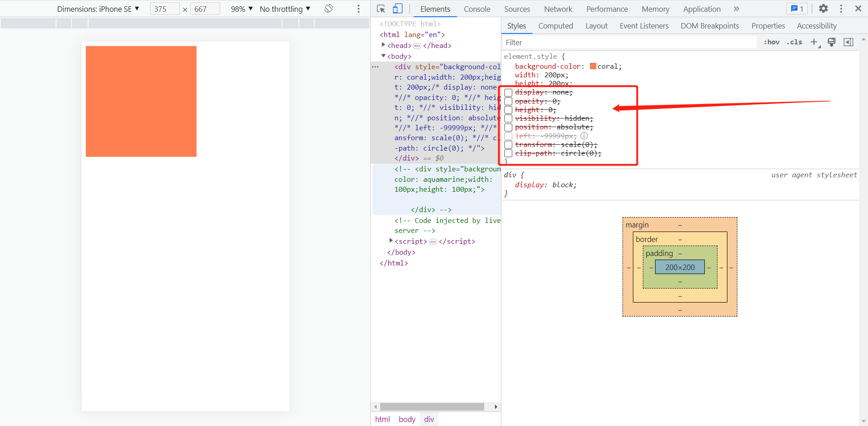Click the viewport height field 667
Viewport: 868px width, 426px height.
tap(205, 9)
